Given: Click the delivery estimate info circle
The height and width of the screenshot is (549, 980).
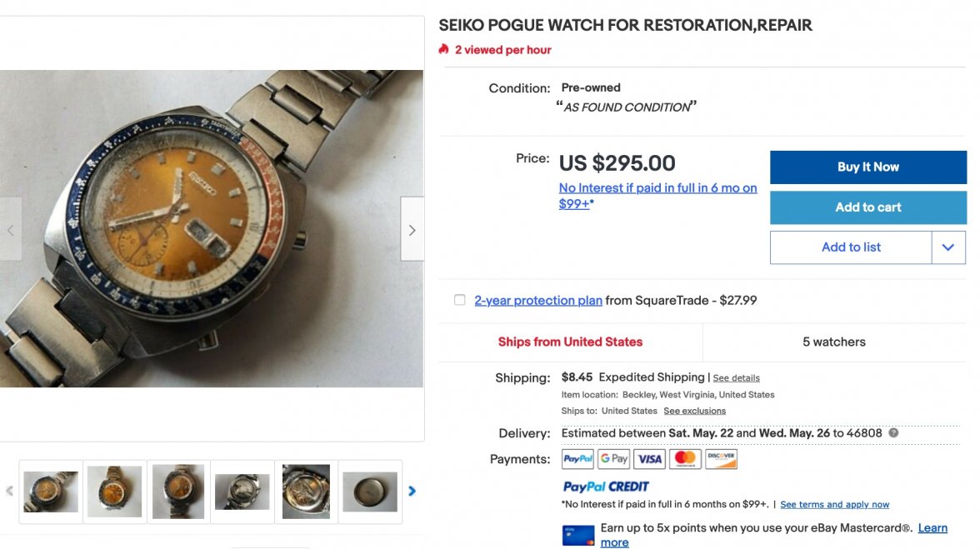Looking at the screenshot, I should click(892, 432).
